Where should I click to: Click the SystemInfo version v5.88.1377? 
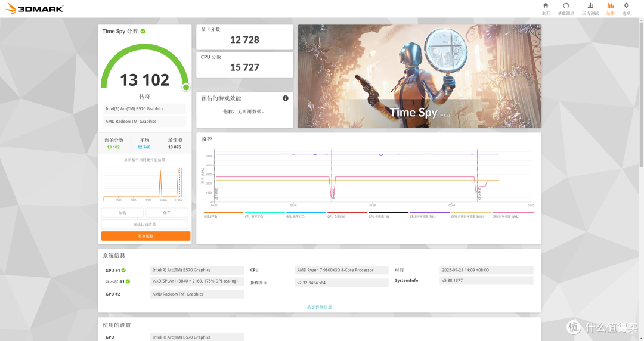point(487,281)
